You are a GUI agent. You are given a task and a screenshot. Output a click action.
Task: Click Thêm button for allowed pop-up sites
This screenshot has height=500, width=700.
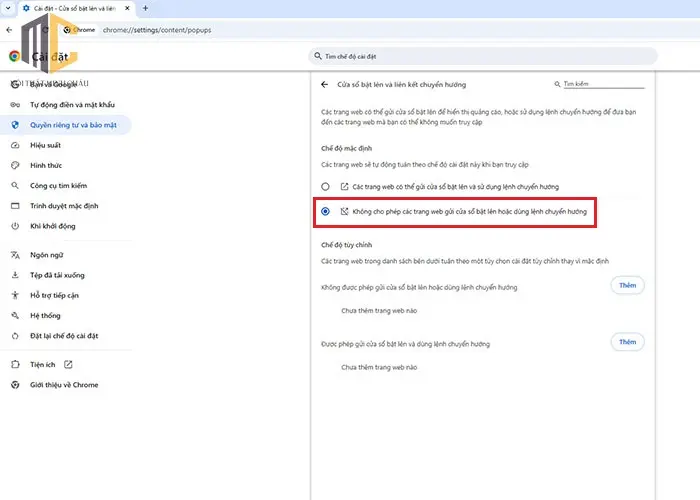(627, 342)
